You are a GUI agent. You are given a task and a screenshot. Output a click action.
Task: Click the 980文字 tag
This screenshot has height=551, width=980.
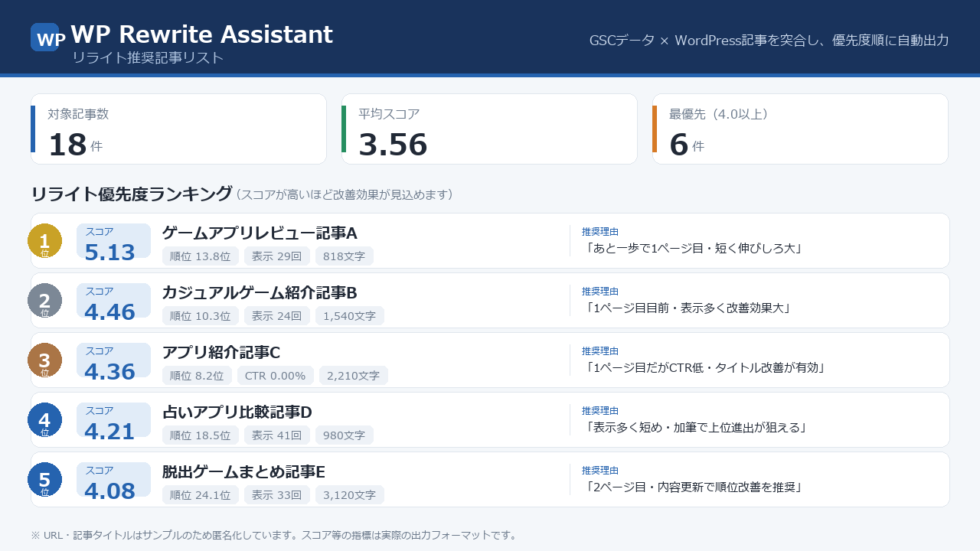(x=345, y=435)
